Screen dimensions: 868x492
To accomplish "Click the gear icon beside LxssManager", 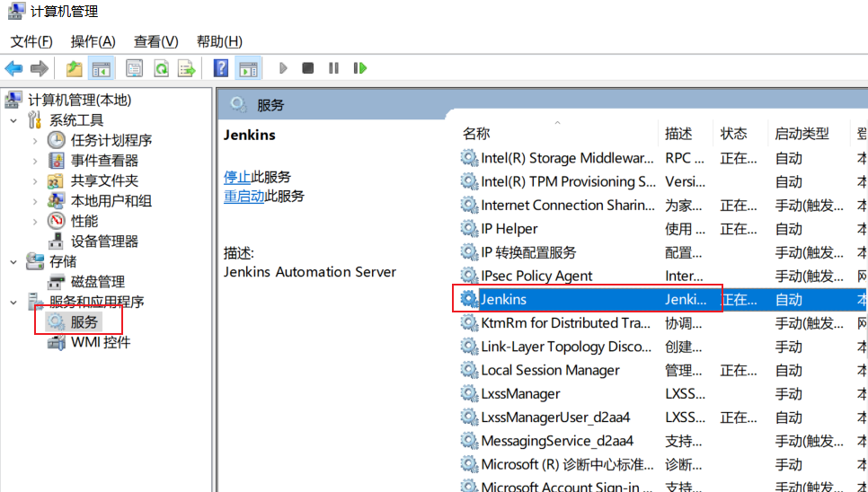I will 469,393.
